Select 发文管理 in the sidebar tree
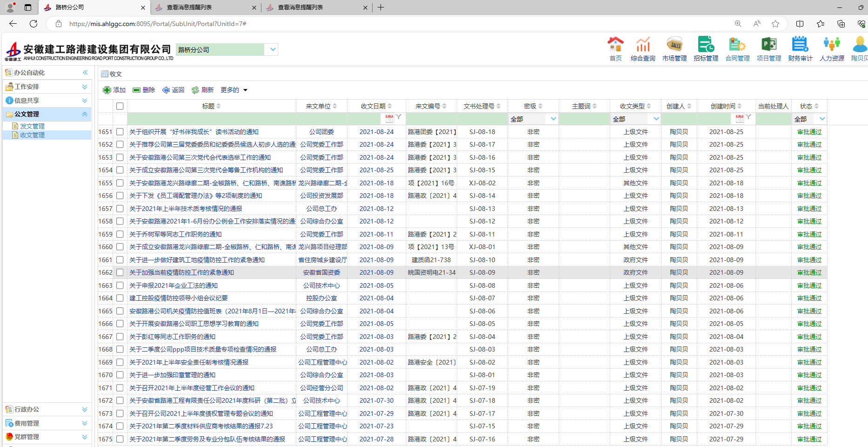The height and width of the screenshot is (447, 868). [x=32, y=126]
